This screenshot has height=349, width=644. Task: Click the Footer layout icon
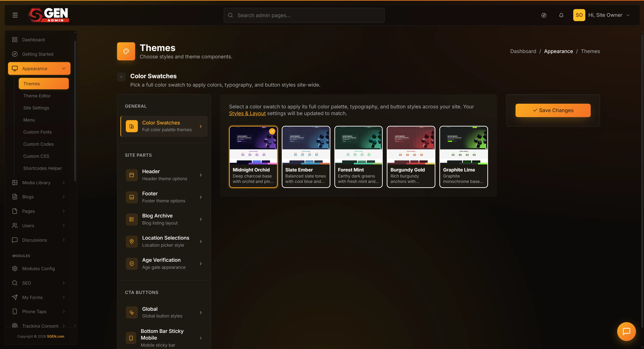pos(131,197)
